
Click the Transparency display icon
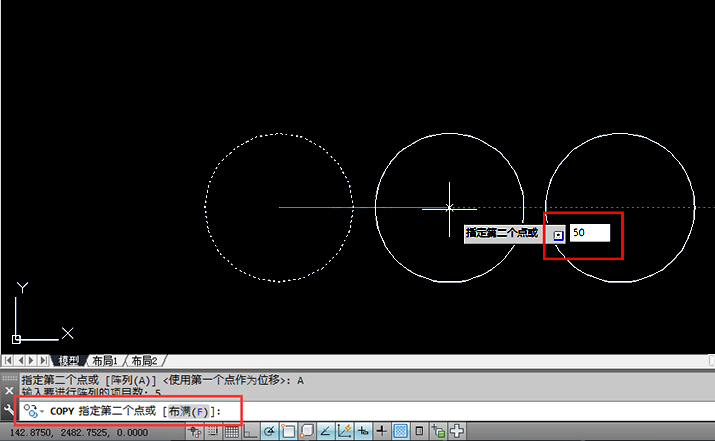point(400,431)
